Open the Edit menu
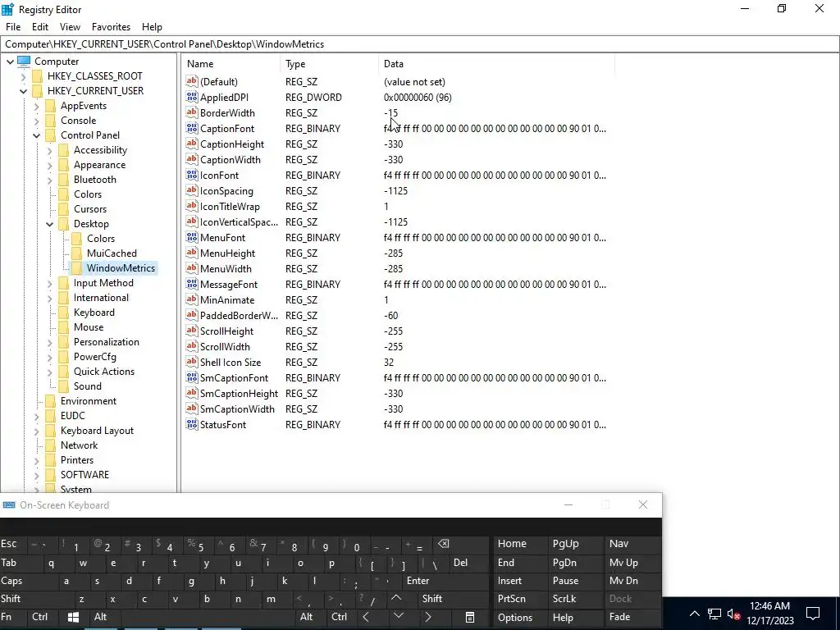Screen dimensions: 840x630 [40, 27]
